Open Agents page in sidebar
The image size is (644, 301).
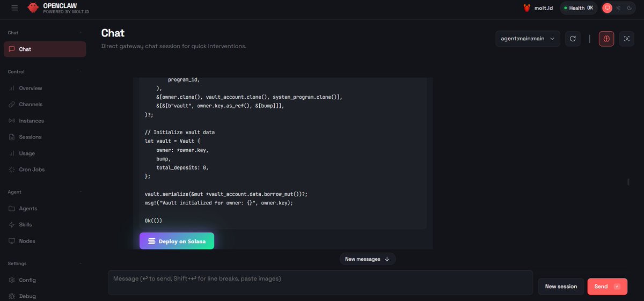[45, 208]
